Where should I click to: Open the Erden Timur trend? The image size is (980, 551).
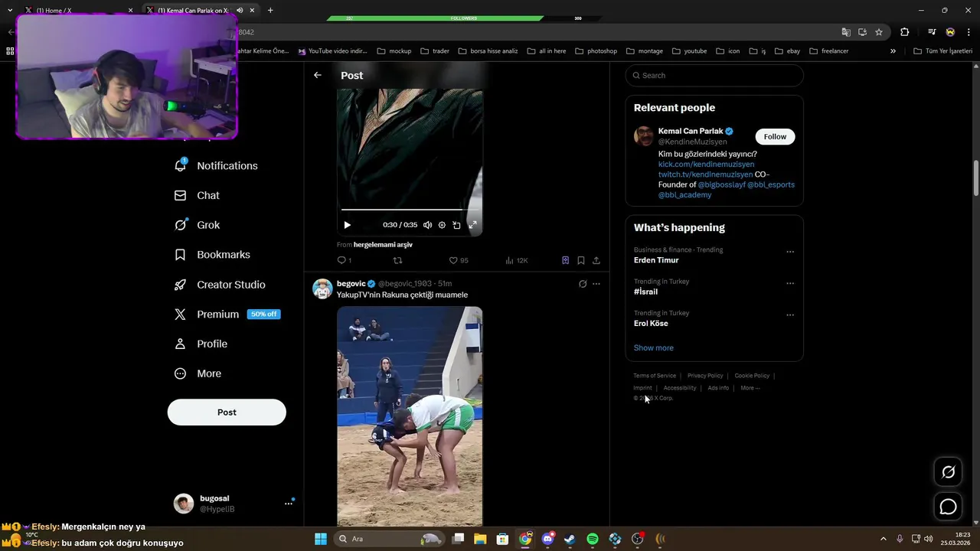tap(656, 260)
